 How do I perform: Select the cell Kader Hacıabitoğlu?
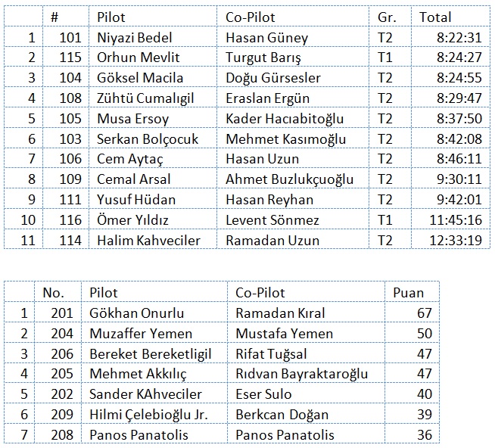285,119
